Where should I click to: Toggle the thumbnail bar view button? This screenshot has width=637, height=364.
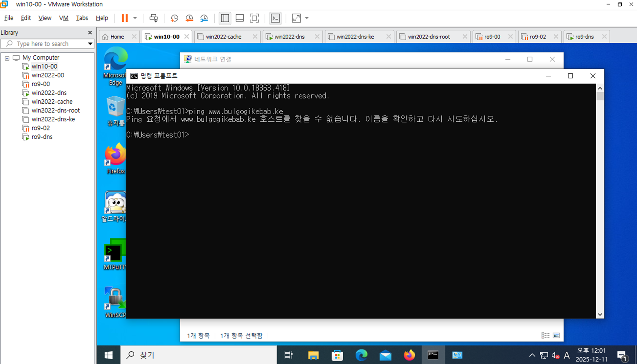click(240, 18)
